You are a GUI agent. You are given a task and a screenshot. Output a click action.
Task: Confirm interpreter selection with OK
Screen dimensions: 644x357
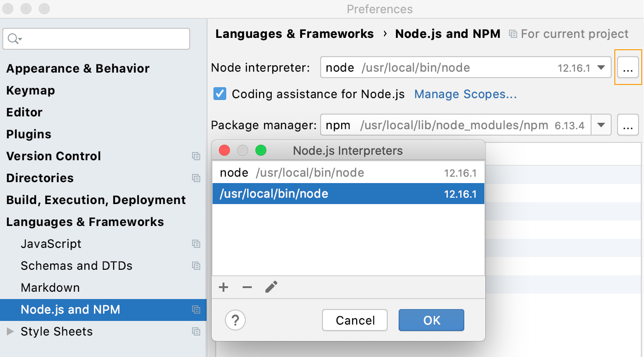(431, 320)
